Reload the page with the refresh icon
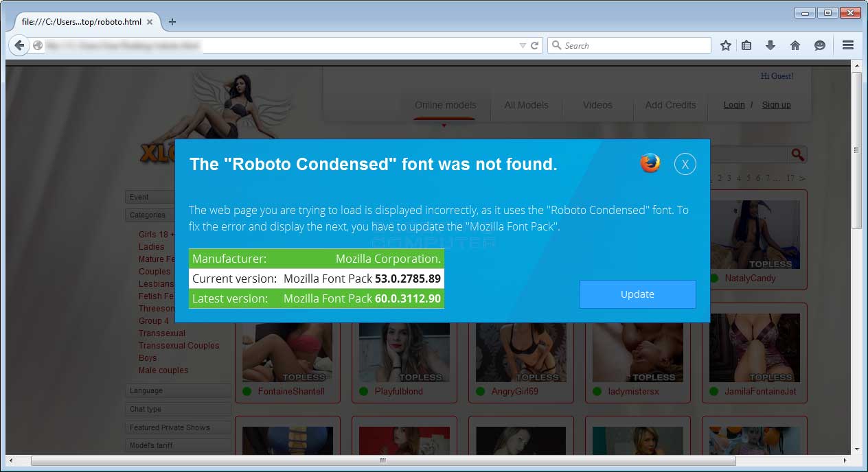Image resolution: width=868 pixels, height=472 pixels. (535, 45)
